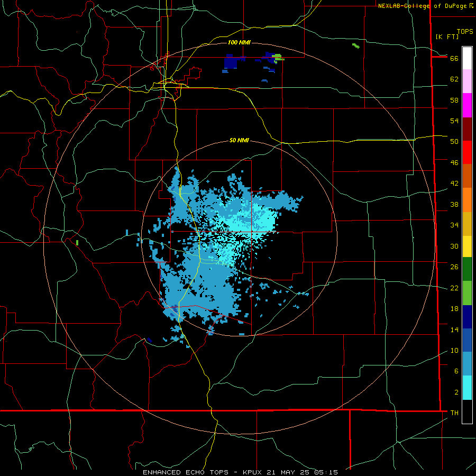Click the Enhanced Echo Tops KPUX caption

tap(240, 472)
